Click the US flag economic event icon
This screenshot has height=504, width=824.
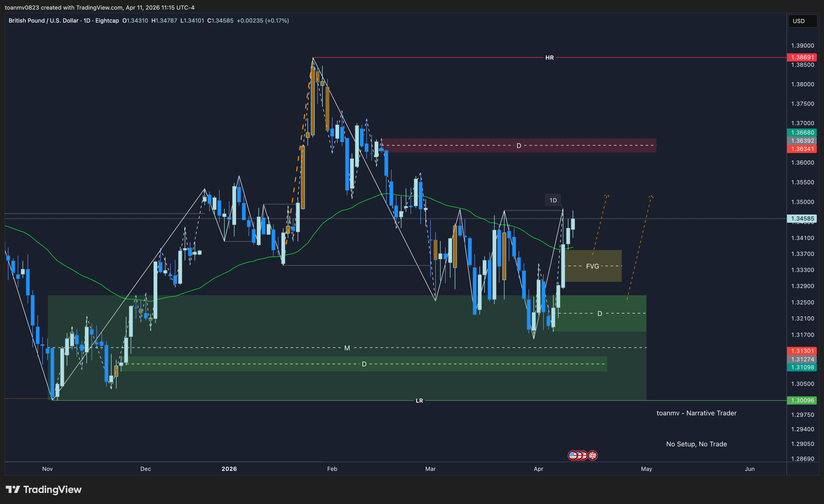(x=573, y=455)
